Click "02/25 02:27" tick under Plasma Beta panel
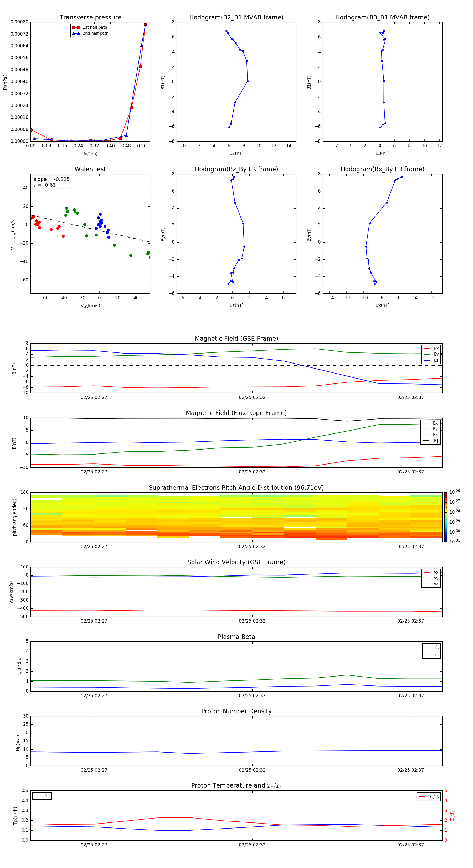This screenshot has width=473, height=868. coord(94,696)
